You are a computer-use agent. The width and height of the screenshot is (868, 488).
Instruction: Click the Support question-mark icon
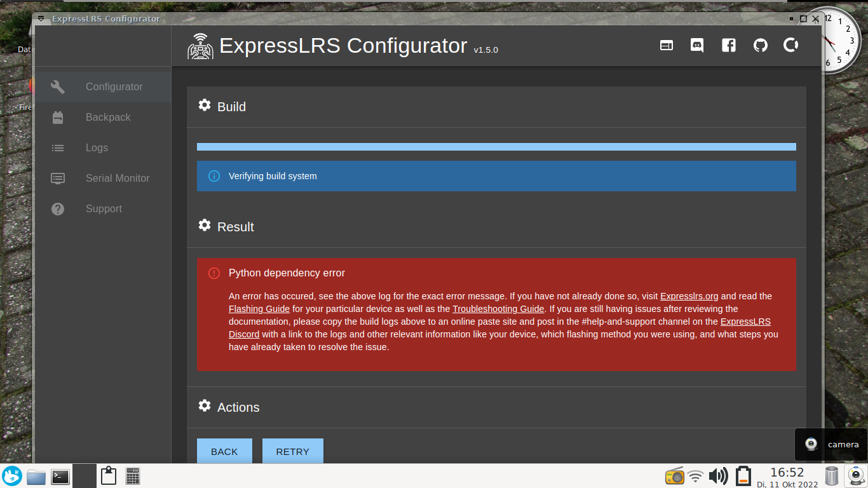tap(57, 208)
